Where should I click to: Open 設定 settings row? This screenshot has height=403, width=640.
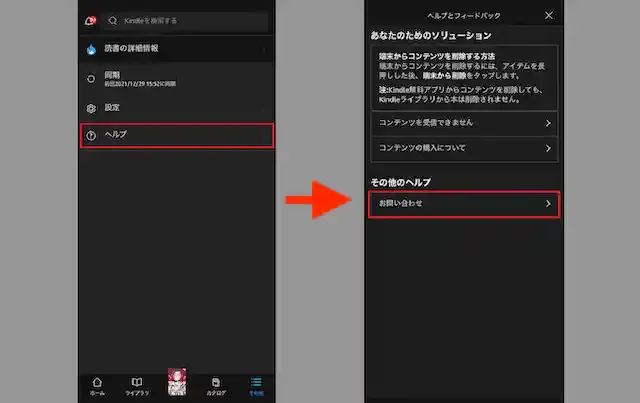(x=177, y=108)
